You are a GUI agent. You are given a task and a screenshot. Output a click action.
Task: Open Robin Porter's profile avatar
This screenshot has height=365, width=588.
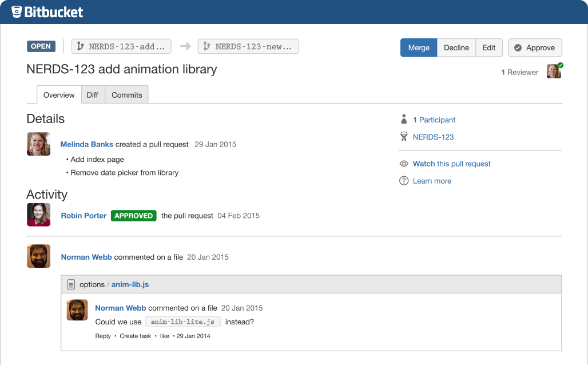pos(38,215)
